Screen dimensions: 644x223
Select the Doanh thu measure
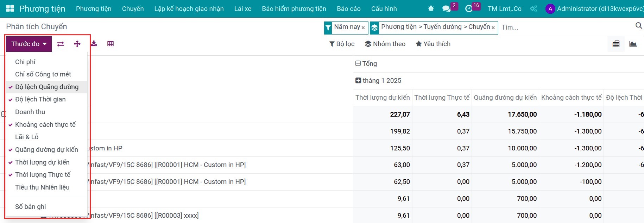(x=47, y=112)
